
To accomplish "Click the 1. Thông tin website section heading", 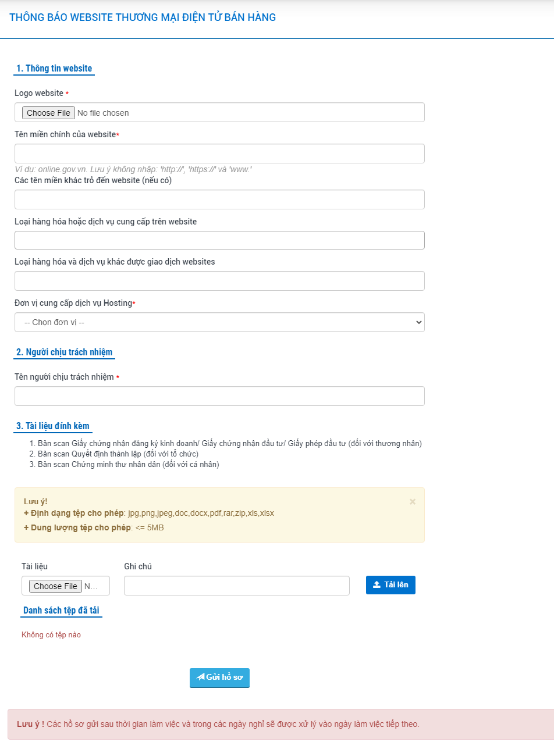I will (x=54, y=69).
